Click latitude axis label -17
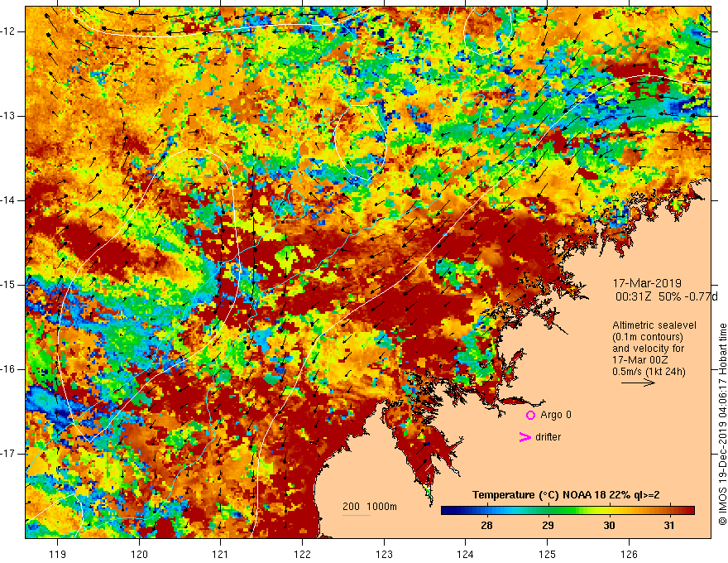This screenshot has height=563, width=728. pyautogui.click(x=8, y=454)
